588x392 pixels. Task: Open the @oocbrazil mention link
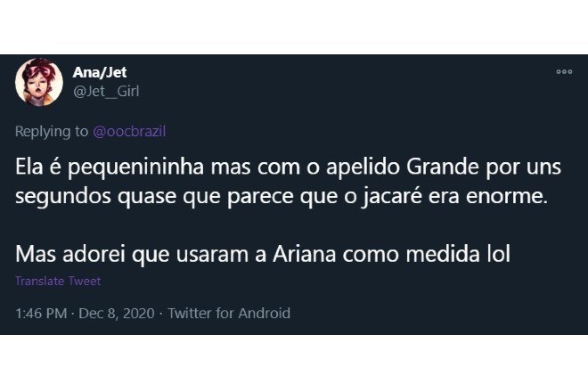pyautogui.click(x=130, y=131)
